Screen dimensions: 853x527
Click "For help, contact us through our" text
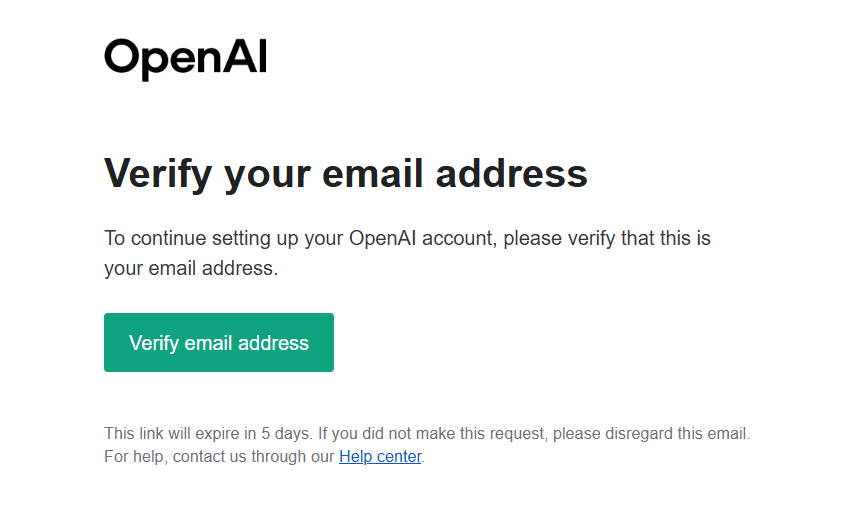tap(219, 456)
